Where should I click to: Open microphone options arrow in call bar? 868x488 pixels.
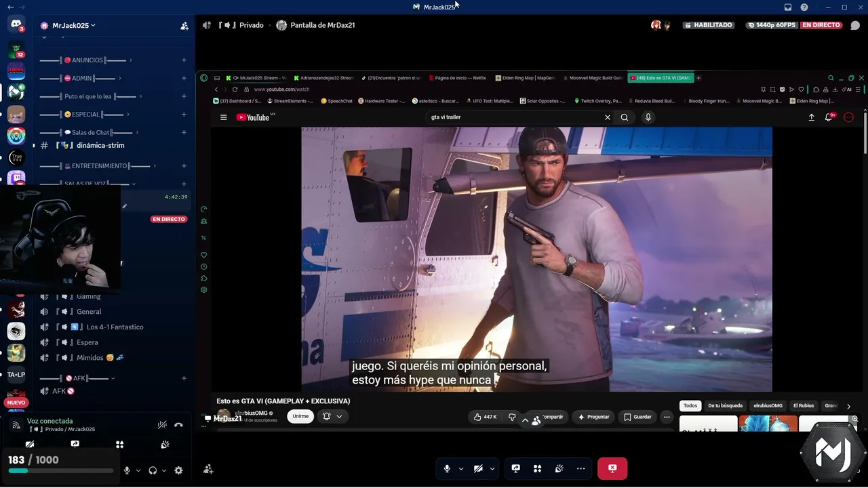coord(461,468)
